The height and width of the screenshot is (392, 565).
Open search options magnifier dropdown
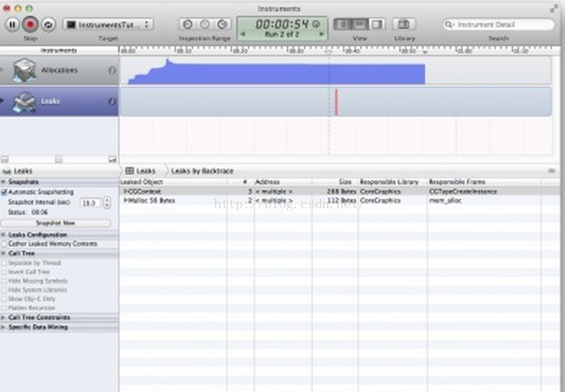[x=450, y=24]
